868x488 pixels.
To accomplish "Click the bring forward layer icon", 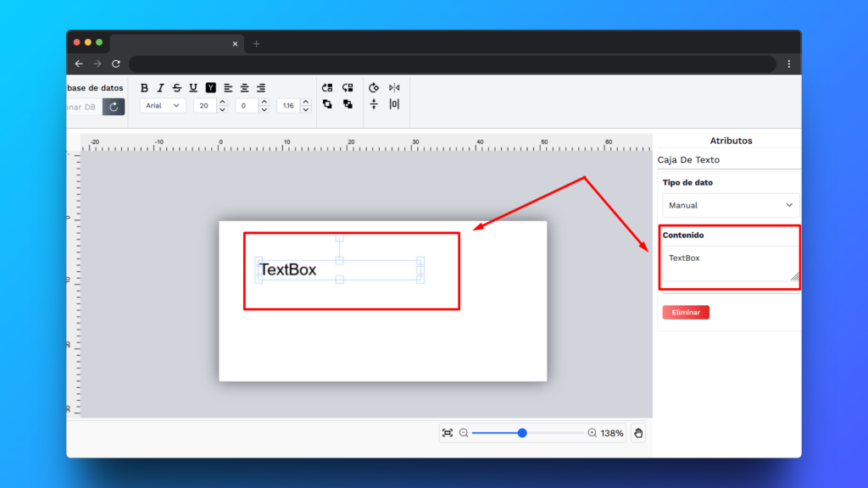I will [327, 87].
